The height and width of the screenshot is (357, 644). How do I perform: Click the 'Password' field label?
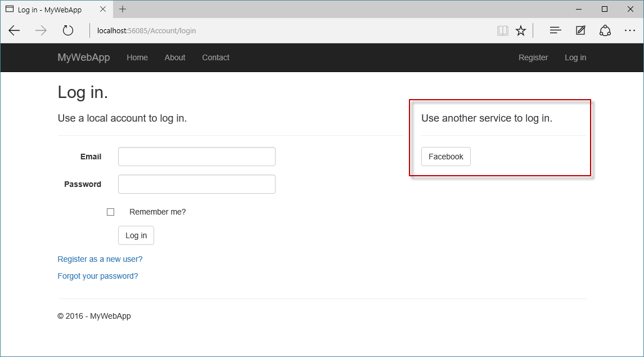(x=83, y=184)
